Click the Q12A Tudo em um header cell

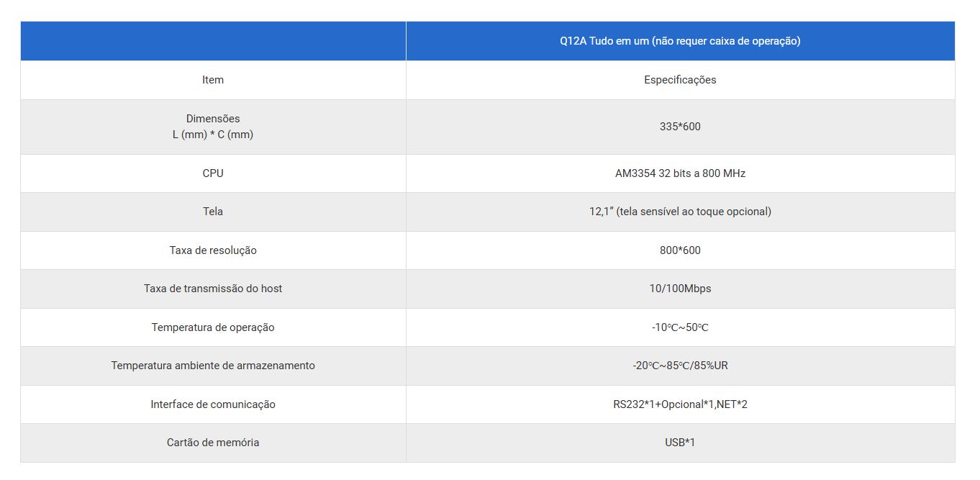[x=680, y=41]
